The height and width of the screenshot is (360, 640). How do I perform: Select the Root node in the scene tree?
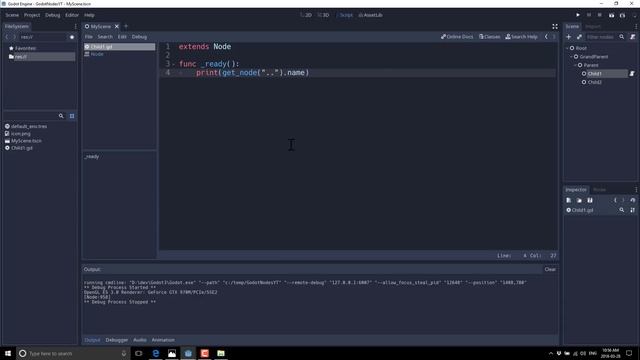pos(581,48)
